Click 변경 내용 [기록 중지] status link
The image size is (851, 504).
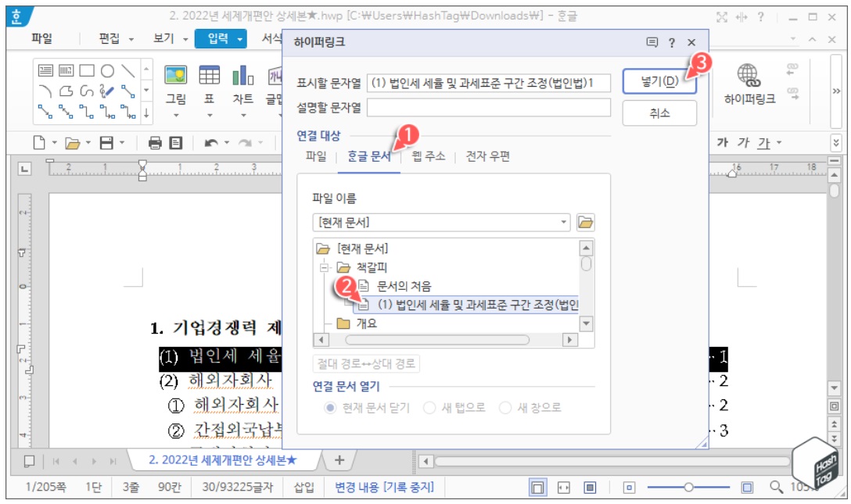pyautogui.click(x=384, y=488)
